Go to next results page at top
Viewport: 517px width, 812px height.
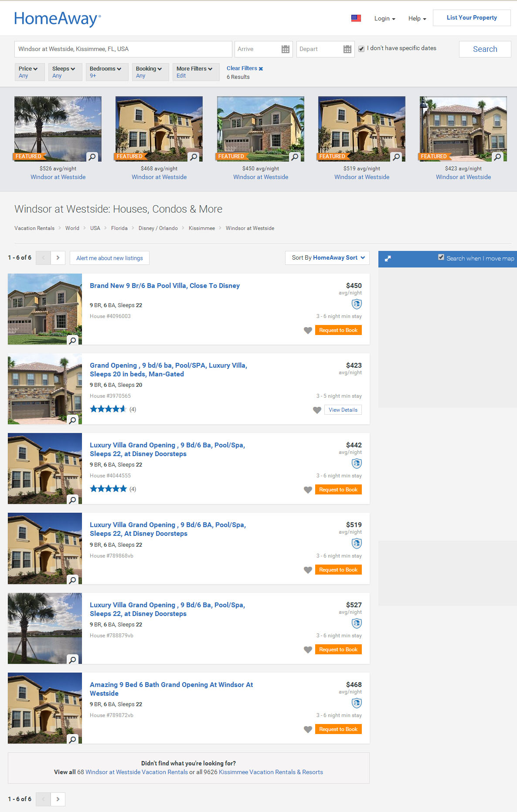(x=58, y=258)
